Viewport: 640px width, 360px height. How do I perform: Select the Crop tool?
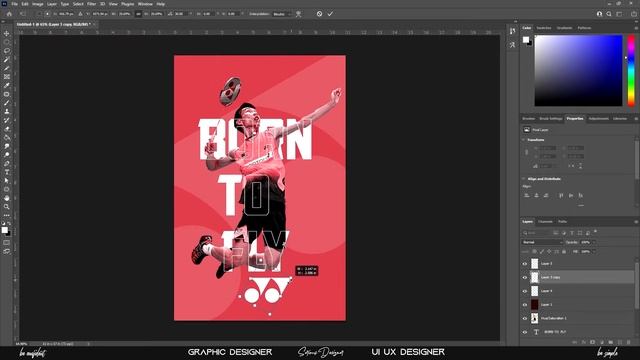7,68
